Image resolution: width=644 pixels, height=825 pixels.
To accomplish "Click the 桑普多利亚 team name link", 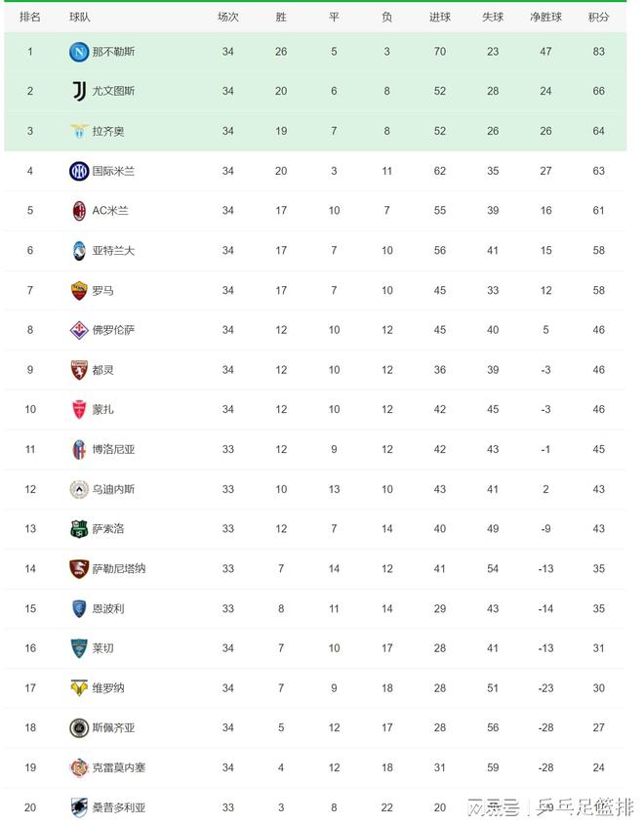I will point(119,807).
